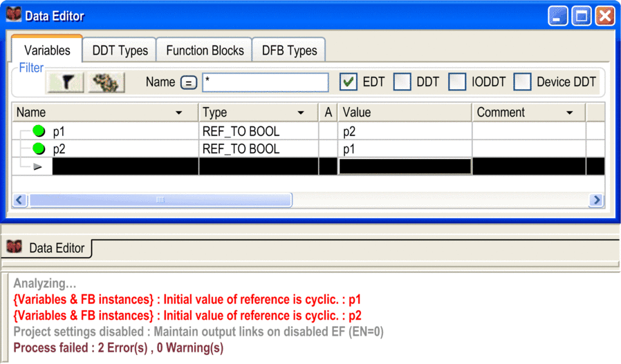Enable the DDT filter checkbox
Image resolution: width=621 pixels, height=364 pixels.
point(402,82)
